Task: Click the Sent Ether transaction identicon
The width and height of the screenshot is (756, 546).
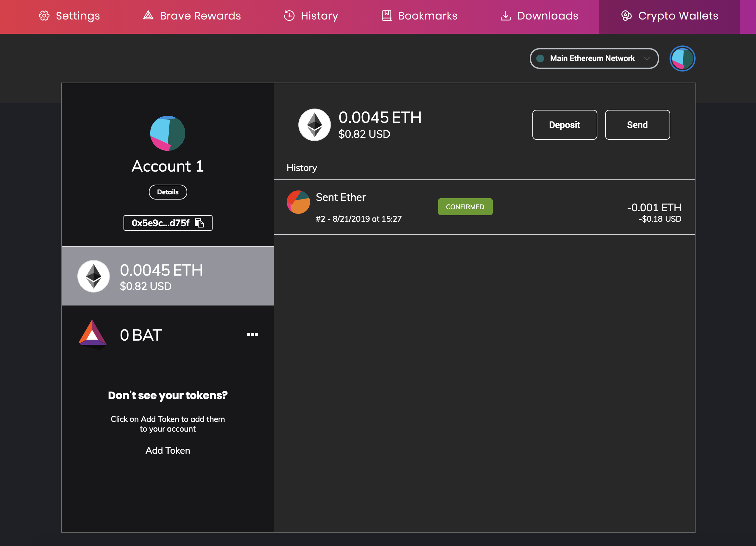Action: pyautogui.click(x=298, y=202)
